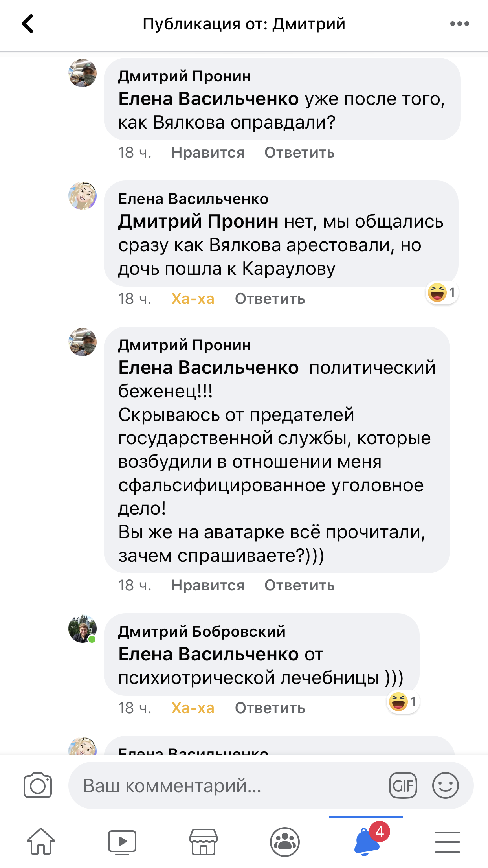This screenshot has width=488, height=868.
Task: Open Дмитрий Бобровский's profile picture
Action: click(83, 629)
